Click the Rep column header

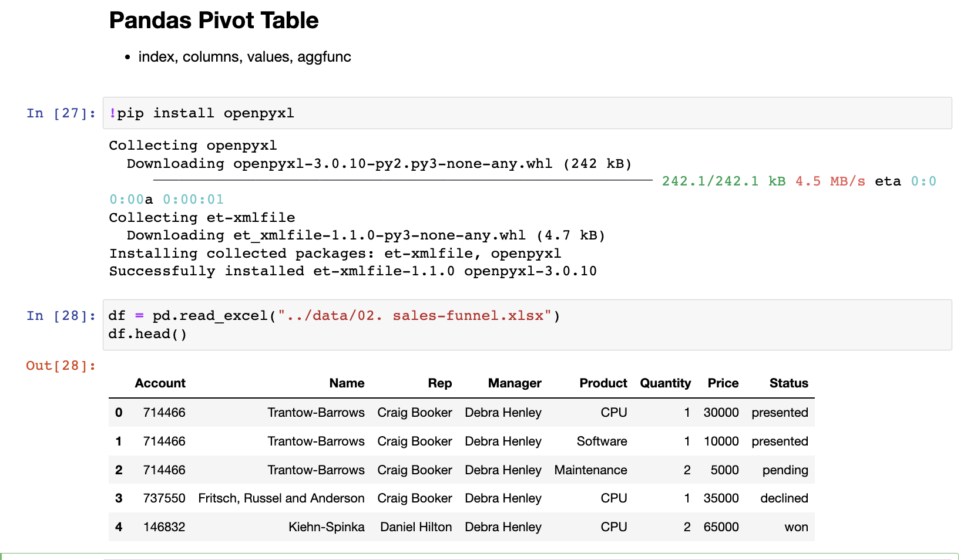440,383
